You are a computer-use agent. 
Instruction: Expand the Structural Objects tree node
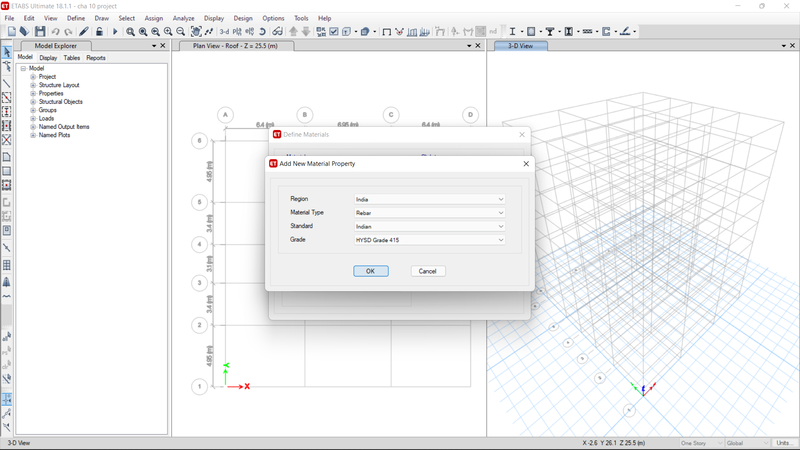point(33,102)
